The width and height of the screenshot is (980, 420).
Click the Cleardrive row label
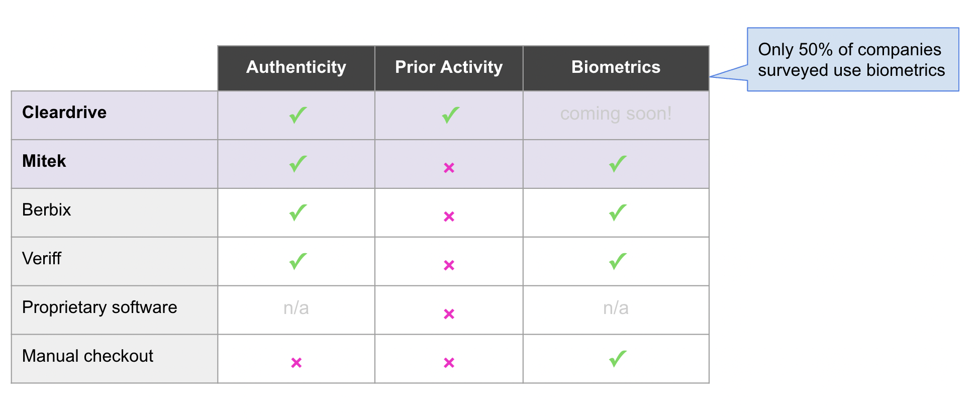64,113
